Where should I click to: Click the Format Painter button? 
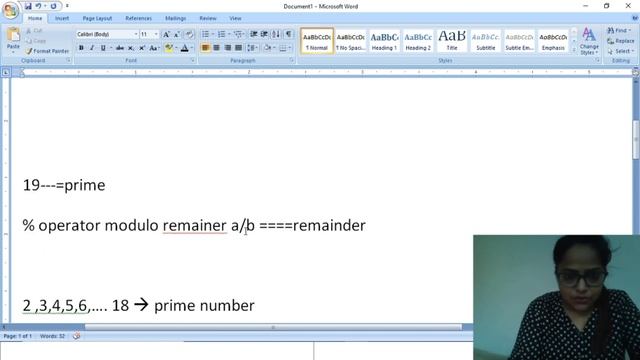click(x=47, y=51)
